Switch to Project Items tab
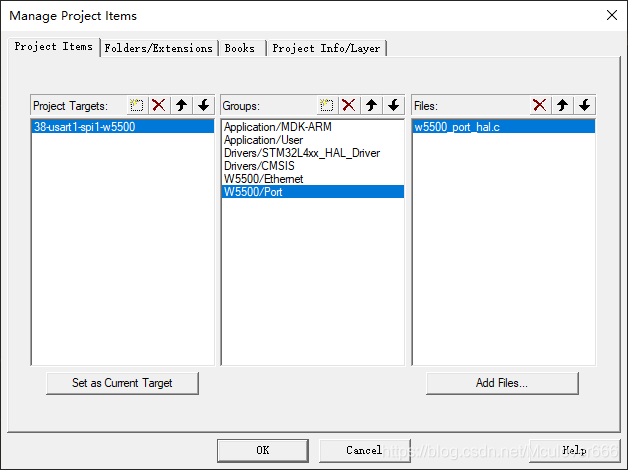The width and height of the screenshot is (628, 470). pos(54,47)
